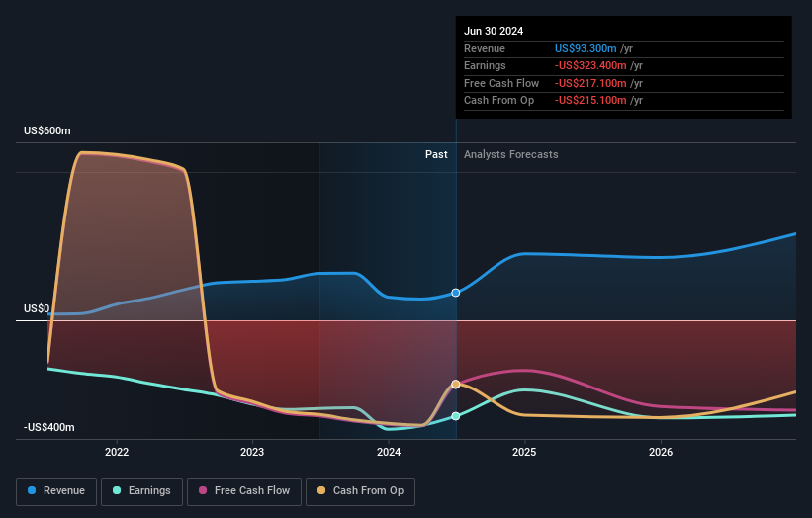Click the -US$217.100m free cash flow value
Screen dimensions: 812x518
(x=590, y=83)
